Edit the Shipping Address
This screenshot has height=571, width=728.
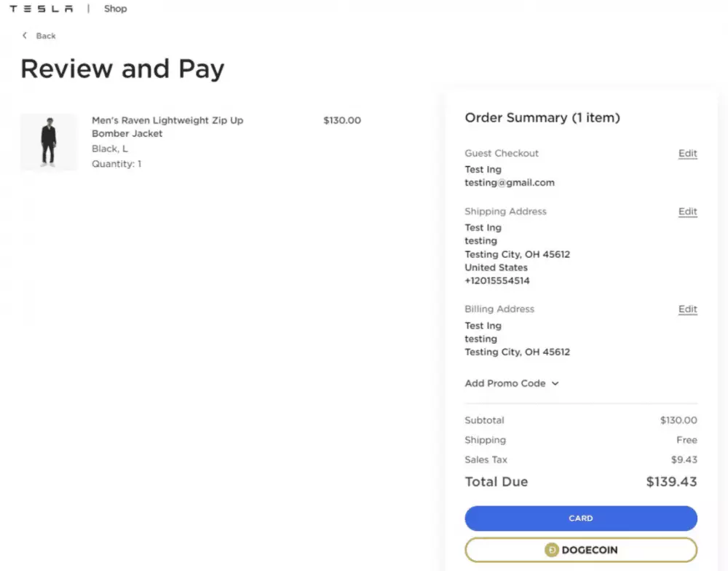pyautogui.click(x=687, y=212)
